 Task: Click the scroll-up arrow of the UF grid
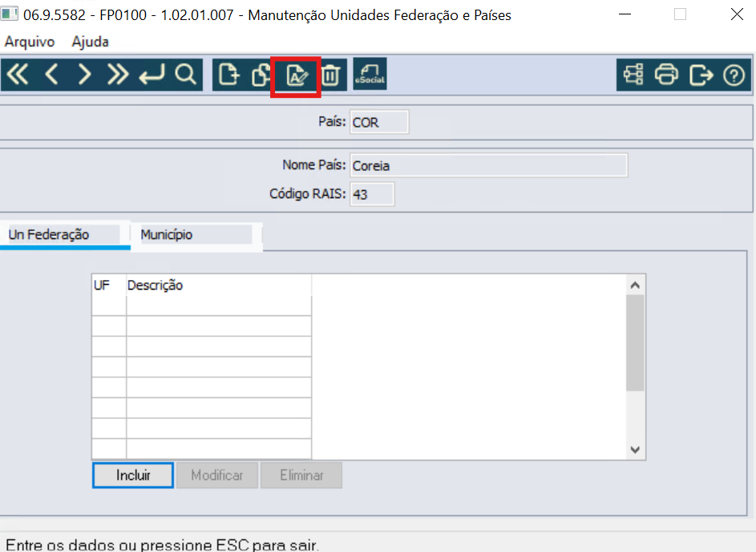tap(635, 285)
